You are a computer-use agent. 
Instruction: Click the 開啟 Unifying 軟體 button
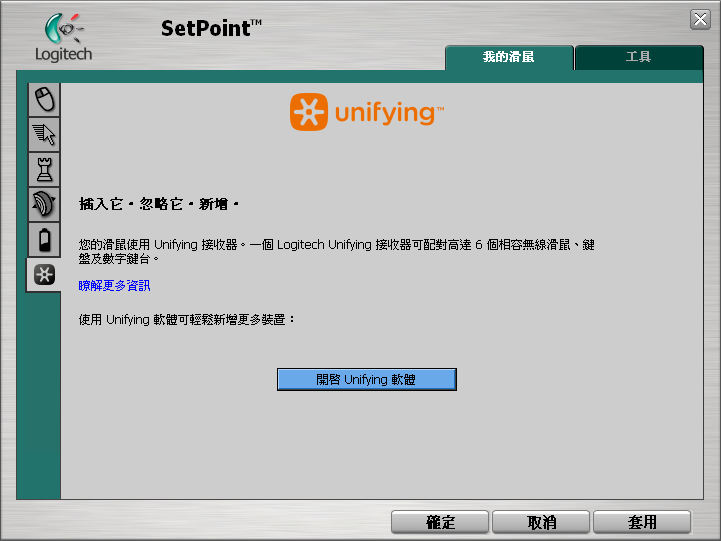point(366,380)
